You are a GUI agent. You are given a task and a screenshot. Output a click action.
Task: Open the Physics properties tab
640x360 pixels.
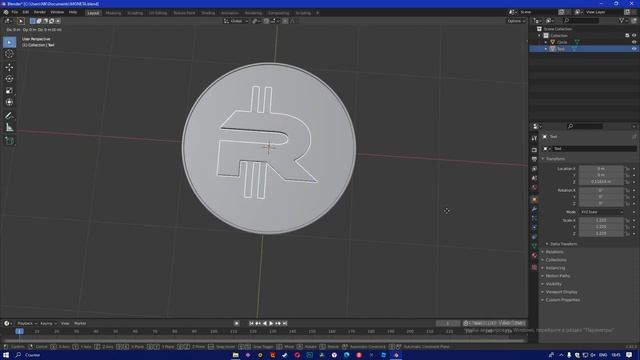pyautogui.click(x=534, y=227)
